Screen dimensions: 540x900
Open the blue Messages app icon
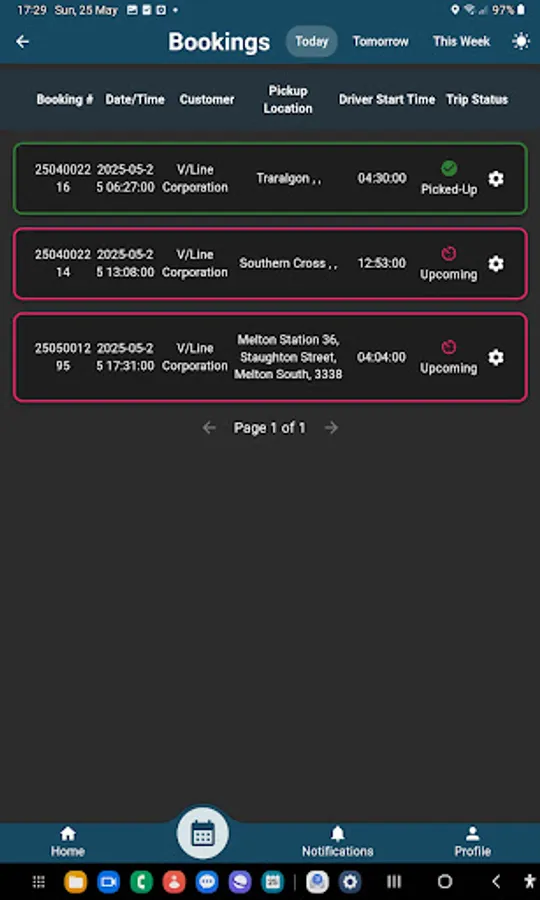(x=207, y=882)
